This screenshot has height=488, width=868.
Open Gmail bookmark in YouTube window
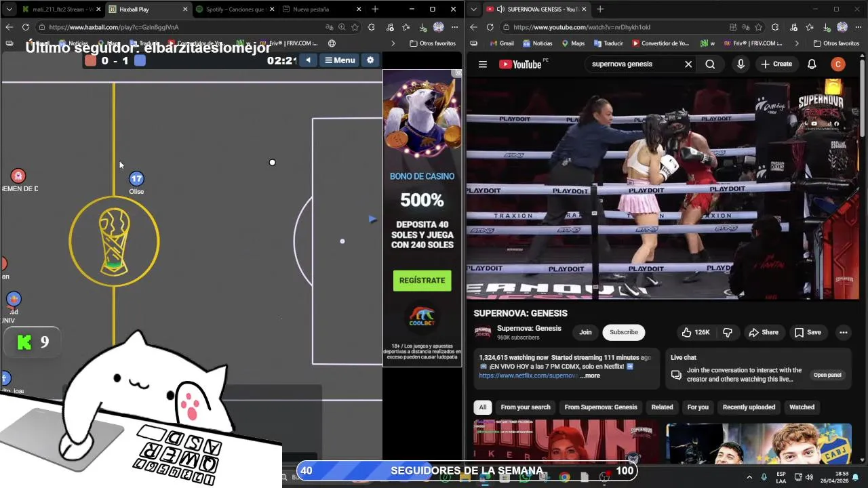501,43
